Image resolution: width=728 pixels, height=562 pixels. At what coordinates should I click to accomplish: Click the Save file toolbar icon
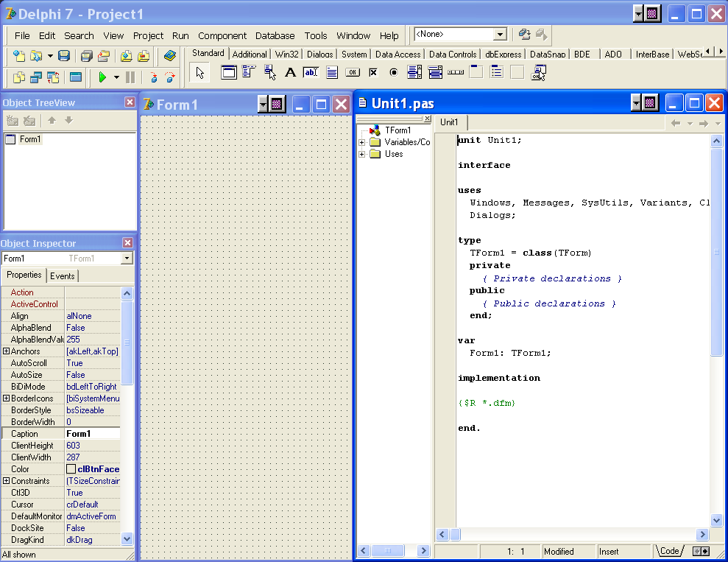(64, 56)
